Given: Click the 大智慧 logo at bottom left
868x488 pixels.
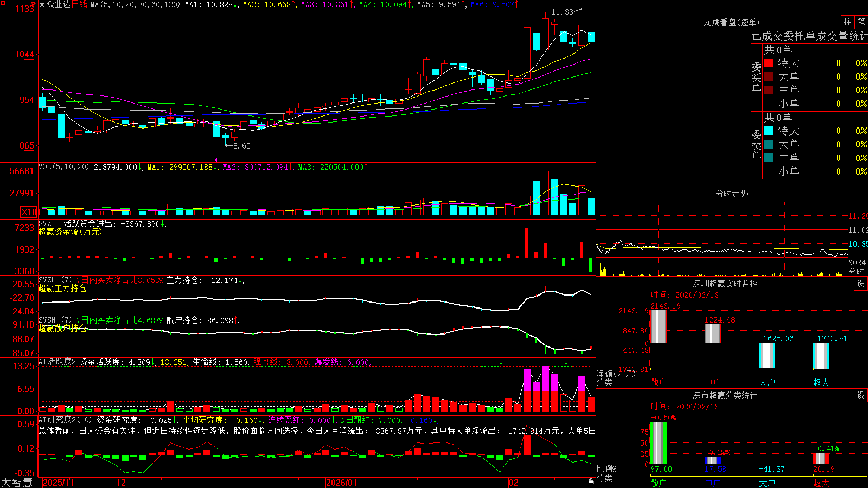Looking at the screenshot, I should (x=17, y=483).
